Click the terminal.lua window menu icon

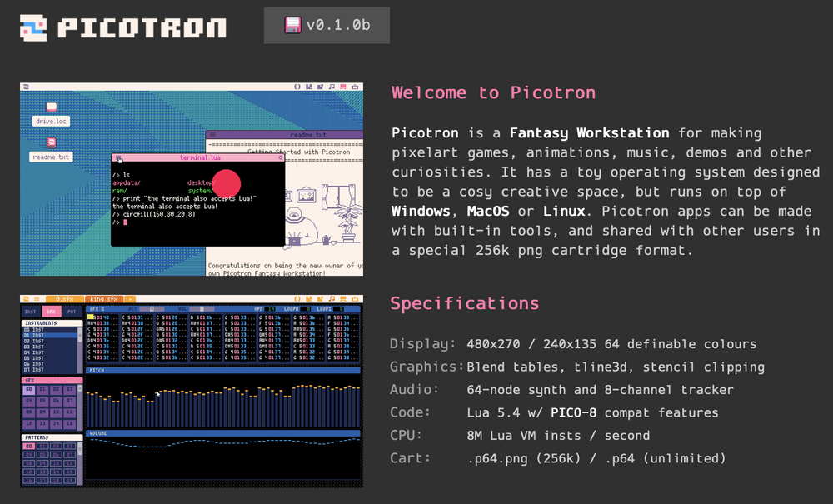click(x=118, y=157)
